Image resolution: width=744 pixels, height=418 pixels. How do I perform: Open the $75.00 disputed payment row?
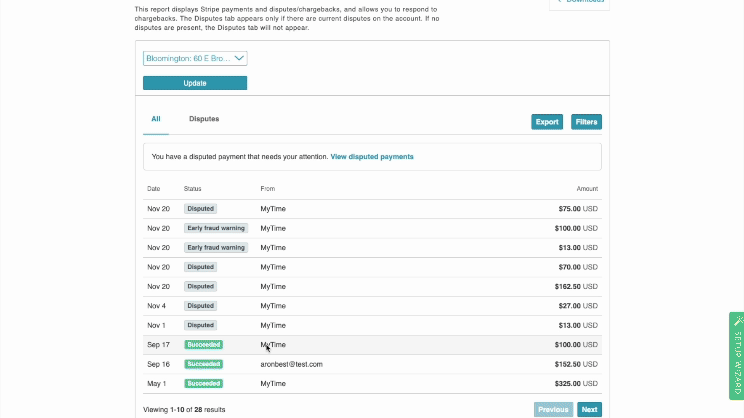(372, 209)
